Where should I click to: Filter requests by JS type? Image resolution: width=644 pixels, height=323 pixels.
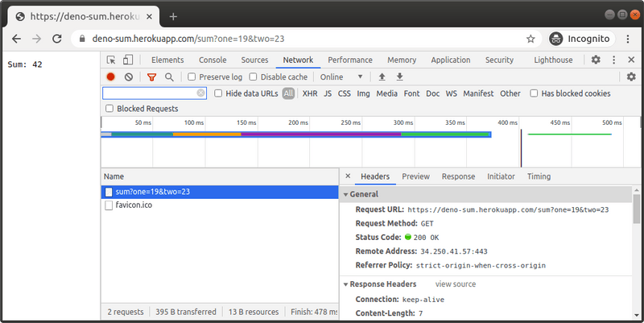328,93
